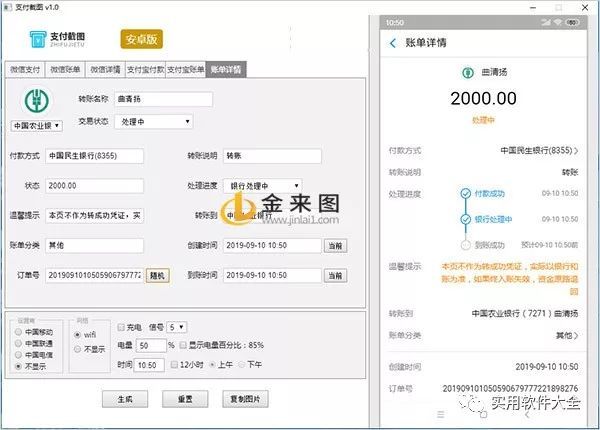
Task: Tap the phone menu navigation icon
Action: (x=440, y=414)
